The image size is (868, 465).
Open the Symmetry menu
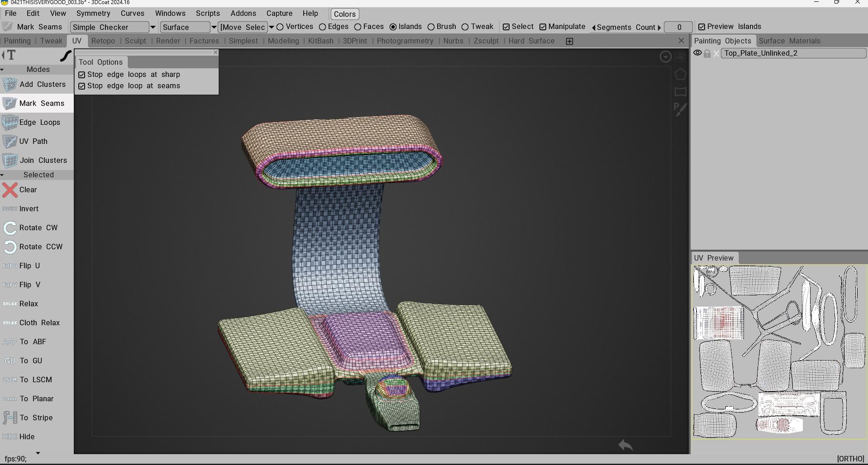point(93,14)
